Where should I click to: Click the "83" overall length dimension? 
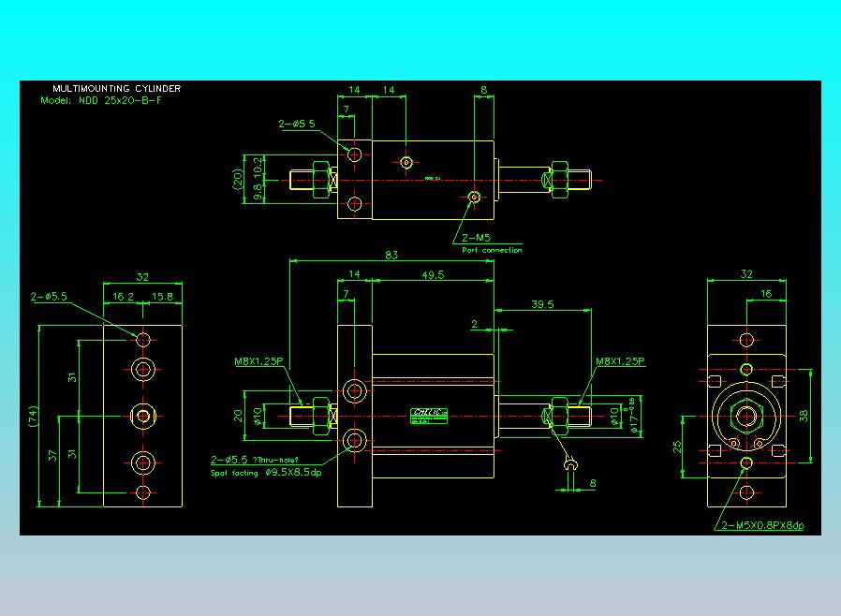click(391, 255)
